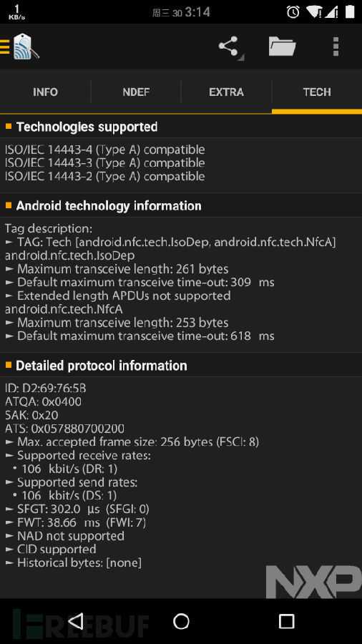Tap the Technologies supported section header
The width and height of the screenshot is (362, 644).
click(181, 127)
